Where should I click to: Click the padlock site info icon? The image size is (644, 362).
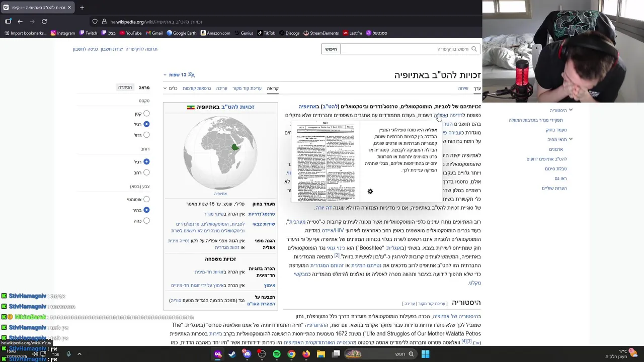(104, 22)
